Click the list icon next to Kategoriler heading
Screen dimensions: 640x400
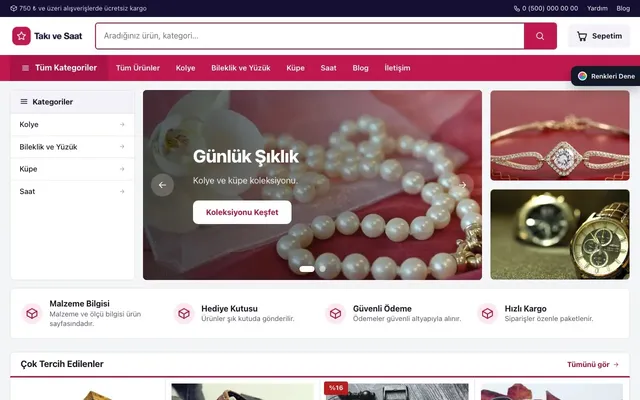pyautogui.click(x=24, y=102)
